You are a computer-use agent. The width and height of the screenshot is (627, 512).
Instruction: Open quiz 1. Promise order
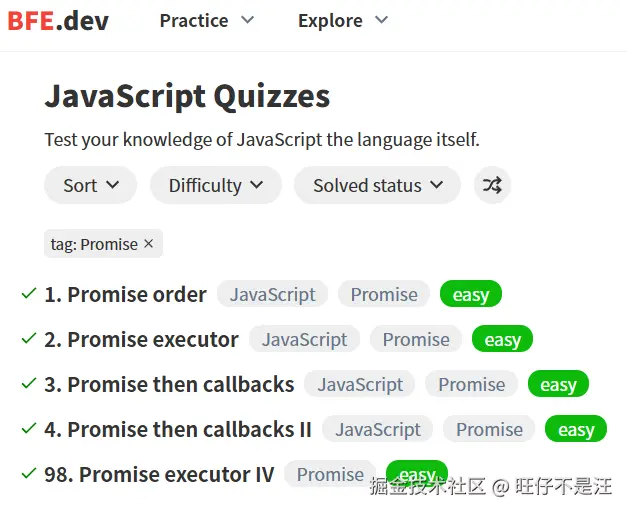coord(126,294)
